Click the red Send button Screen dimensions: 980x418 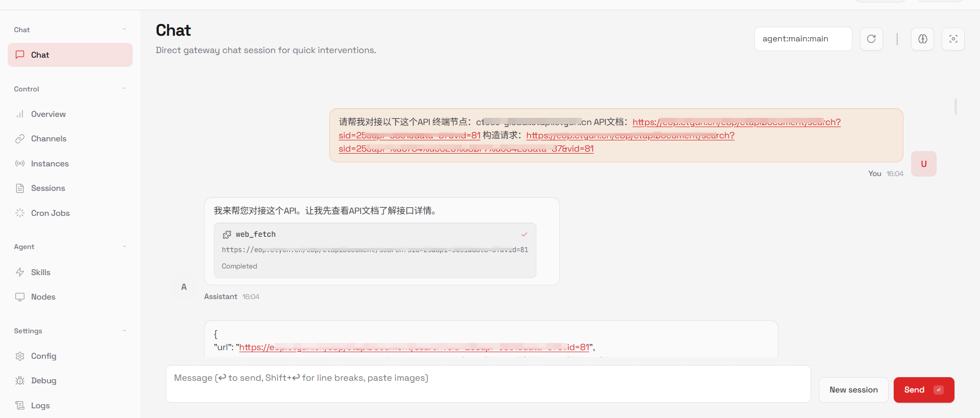[923, 390]
